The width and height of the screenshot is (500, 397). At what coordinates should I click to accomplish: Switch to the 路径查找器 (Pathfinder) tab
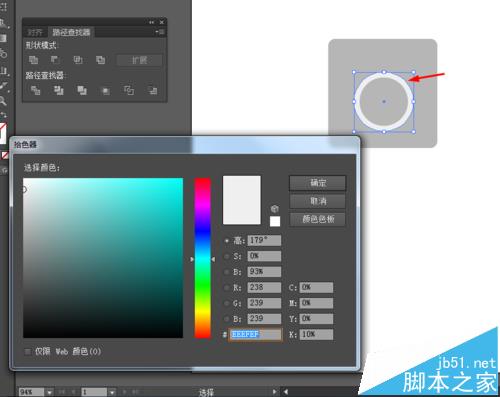coord(71,32)
